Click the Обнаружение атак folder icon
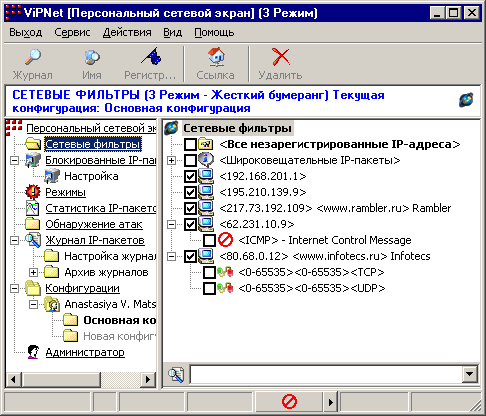This screenshot has width=486, height=416. click(33, 224)
